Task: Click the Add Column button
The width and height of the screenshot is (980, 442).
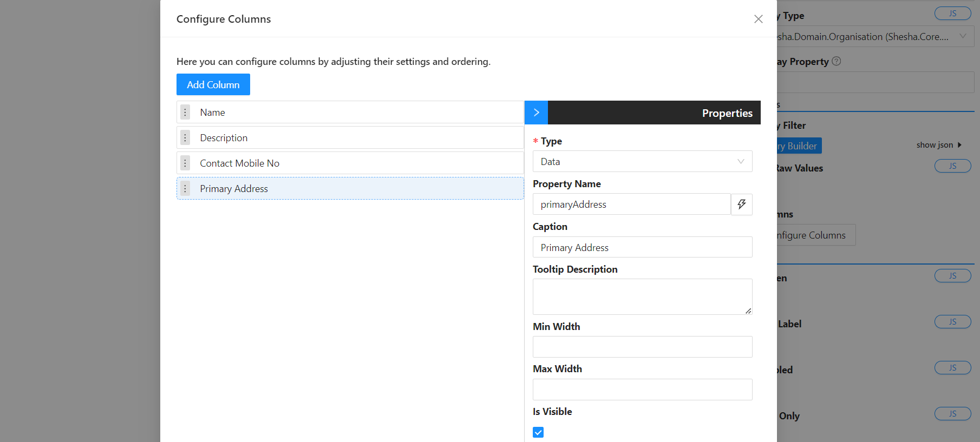Action: (x=213, y=84)
